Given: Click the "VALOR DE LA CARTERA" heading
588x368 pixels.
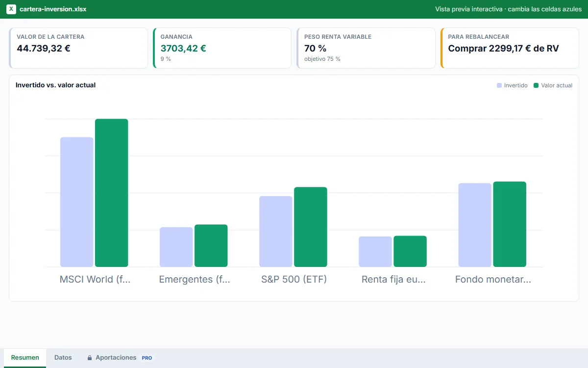Looking at the screenshot, I should point(50,37).
